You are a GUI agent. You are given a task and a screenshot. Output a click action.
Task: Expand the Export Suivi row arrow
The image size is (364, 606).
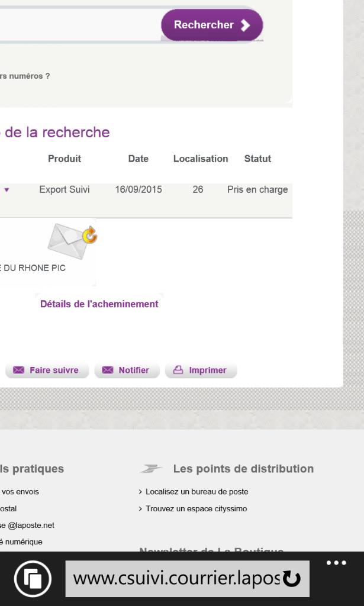click(7, 190)
